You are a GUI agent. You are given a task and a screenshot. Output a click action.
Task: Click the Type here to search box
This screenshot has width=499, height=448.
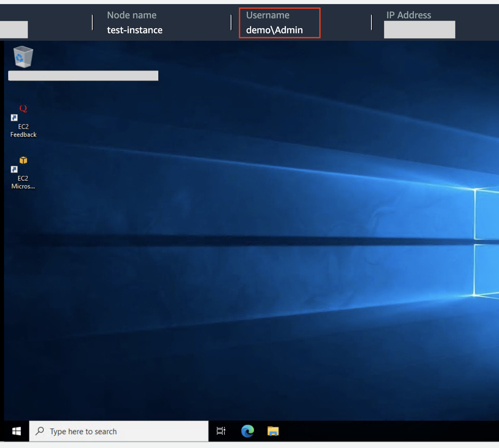tap(119, 431)
